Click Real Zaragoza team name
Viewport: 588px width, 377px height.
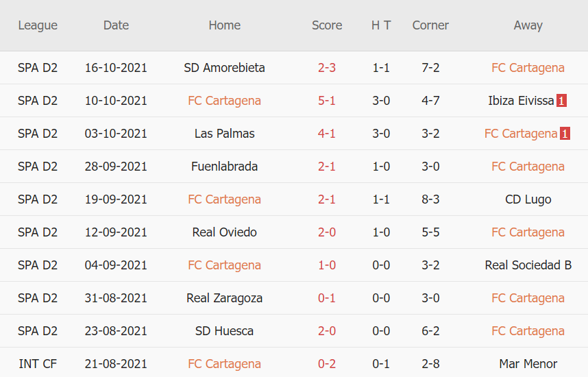pyautogui.click(x=224, y=298)
